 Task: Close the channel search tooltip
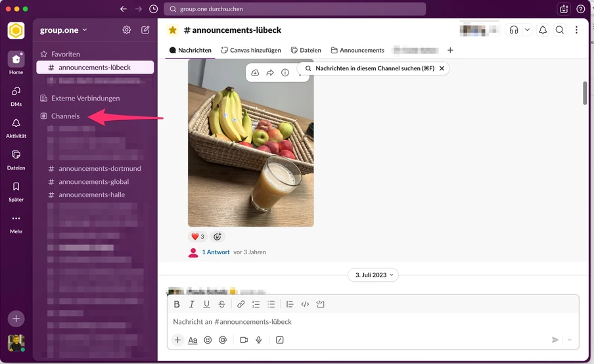[x=442, y=68]
